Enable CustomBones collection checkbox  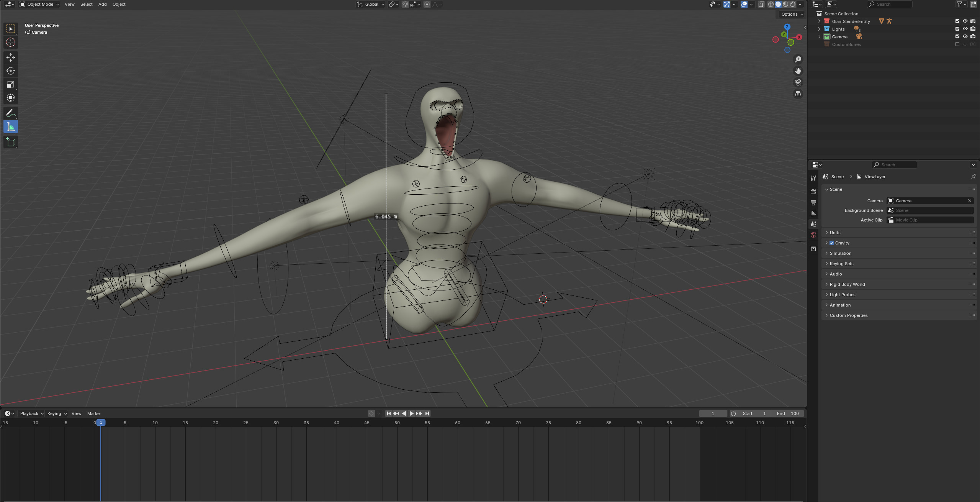click(957, 44)
